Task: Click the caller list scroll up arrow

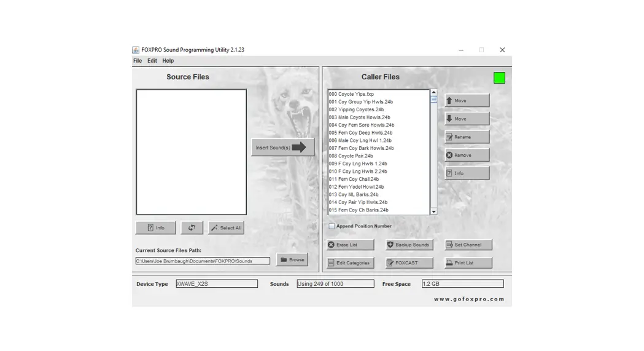Action: pos(433,92)
